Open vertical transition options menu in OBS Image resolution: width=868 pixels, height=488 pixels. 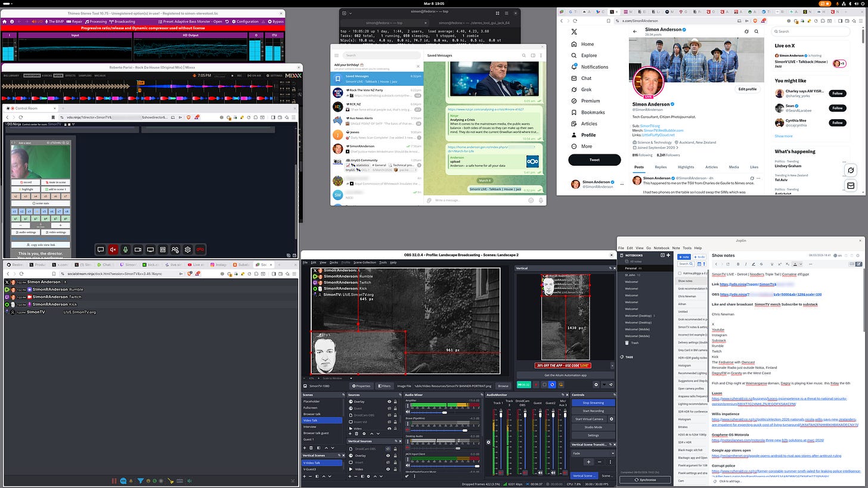[610, 462]
